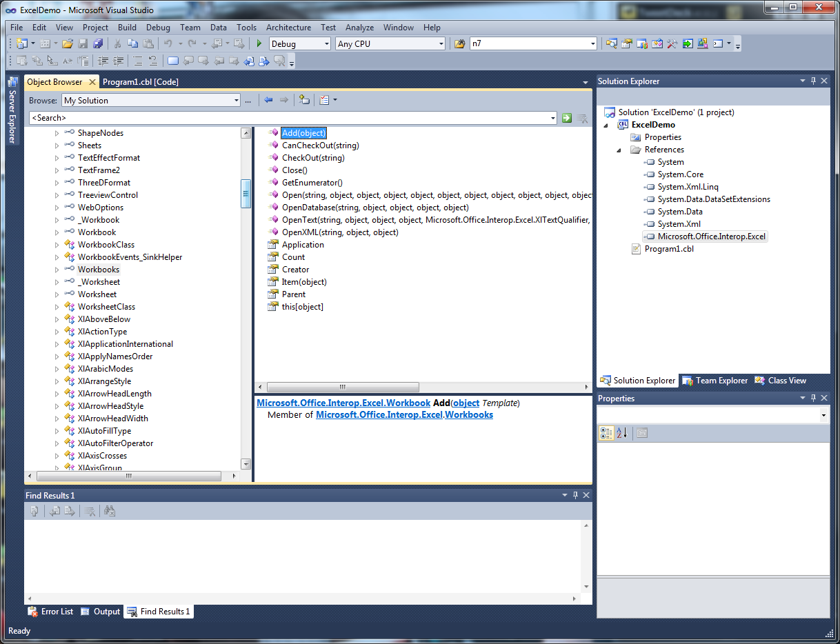Open Command Window toolbar icon
Screen dimensions: 840x644
(x=718, y=43)
